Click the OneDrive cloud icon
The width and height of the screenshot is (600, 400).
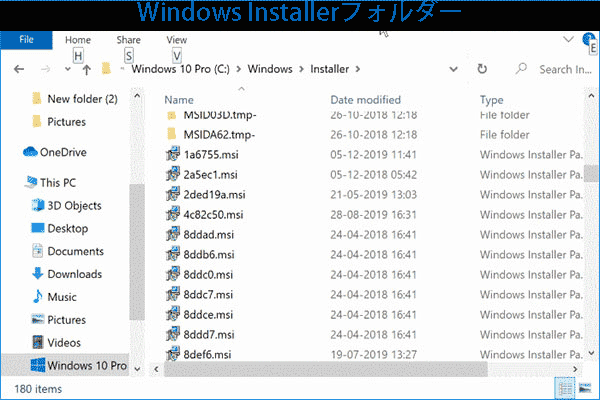click(30, 152)
